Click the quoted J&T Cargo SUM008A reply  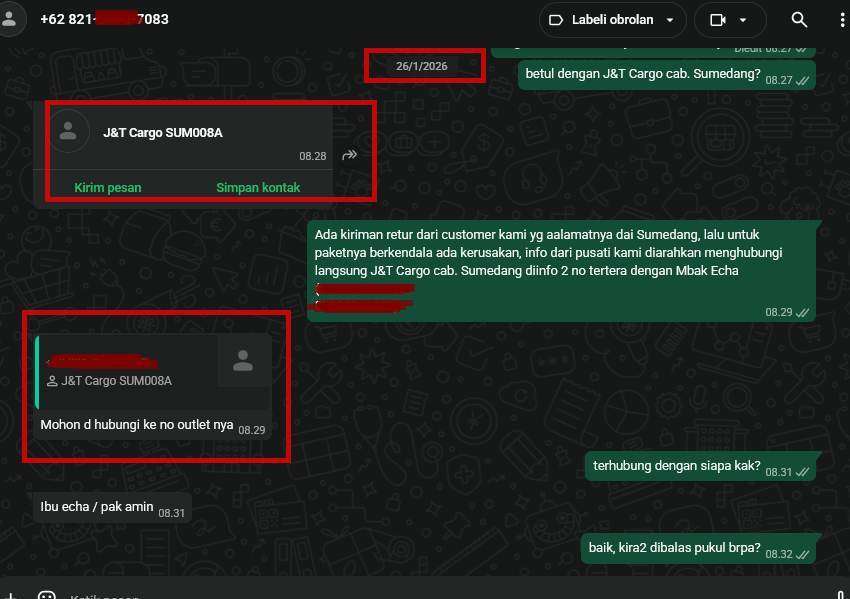click(x=130, y=372)
